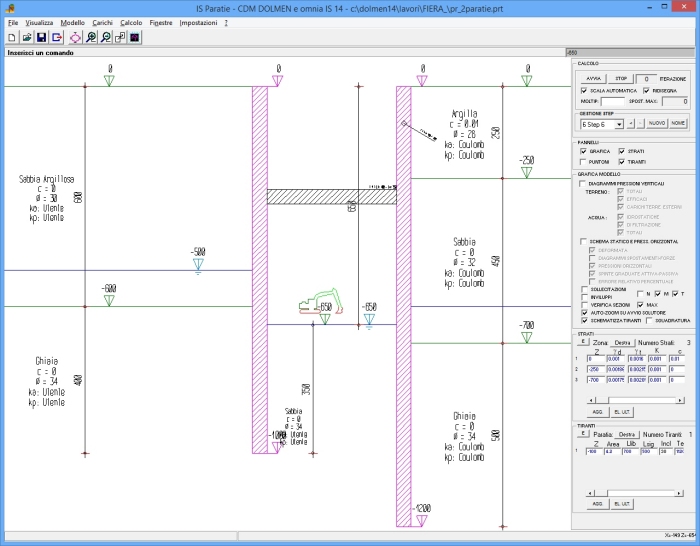Click the NUOVO step button
The height and width of the screenshot is (546, 700).
(657, 123)
